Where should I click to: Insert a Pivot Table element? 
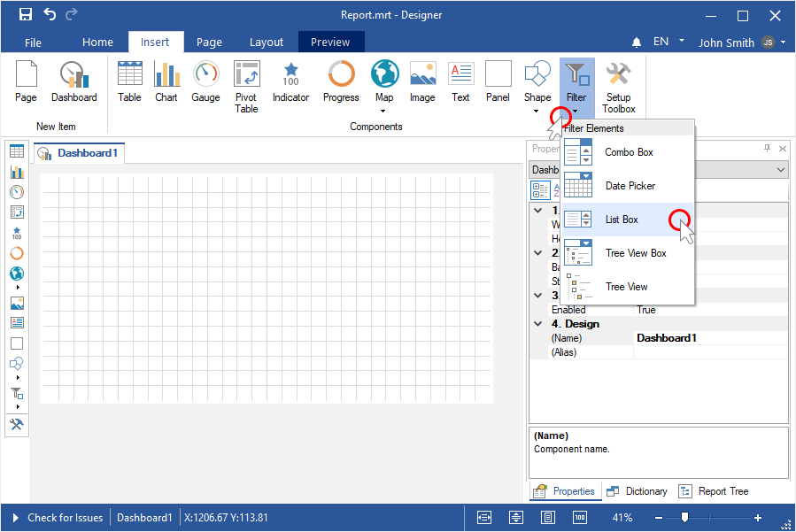click(246, 87)
